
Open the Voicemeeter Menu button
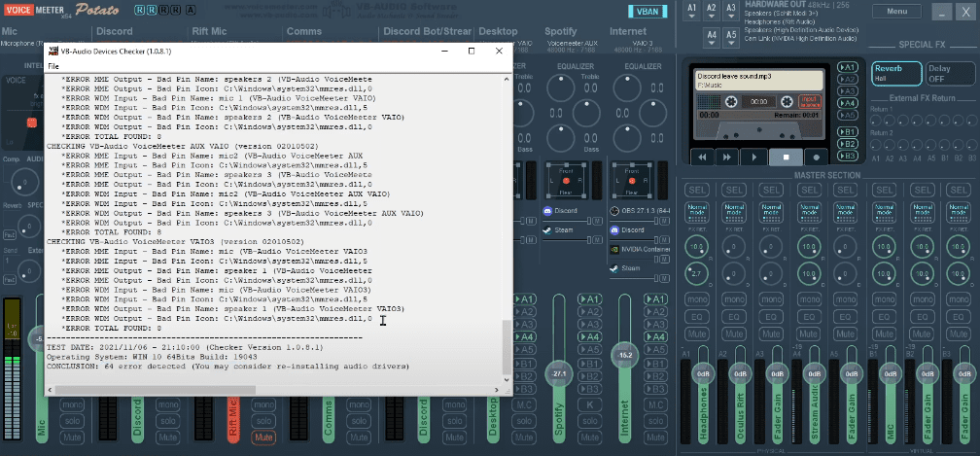coord(895,12)
